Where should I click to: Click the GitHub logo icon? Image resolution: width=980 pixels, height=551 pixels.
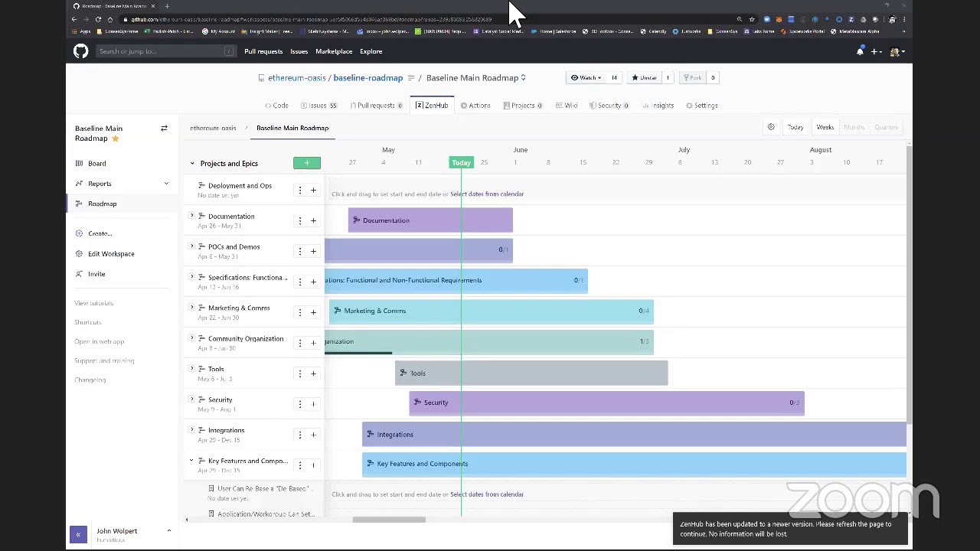point(80,51)
